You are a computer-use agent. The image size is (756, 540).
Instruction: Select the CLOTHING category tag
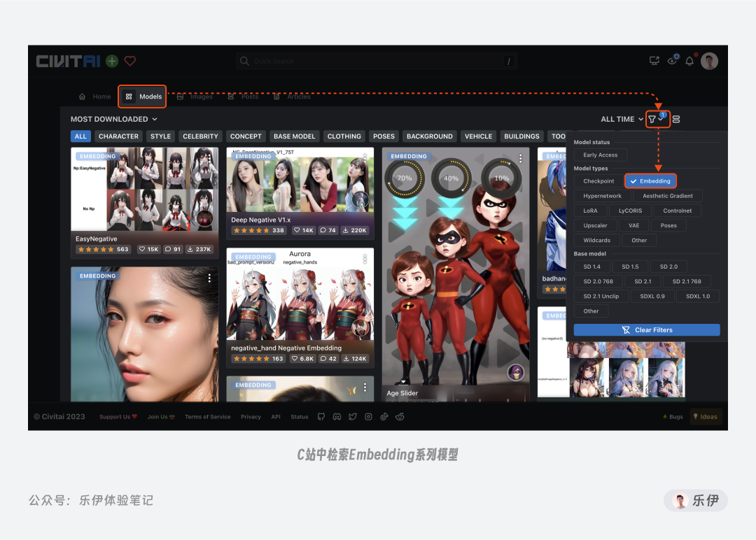pos(344,136)
